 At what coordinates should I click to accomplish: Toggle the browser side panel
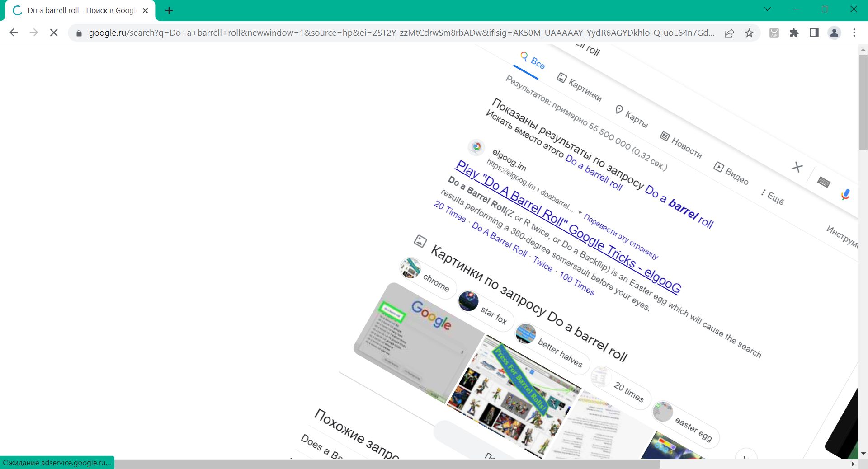814,33
